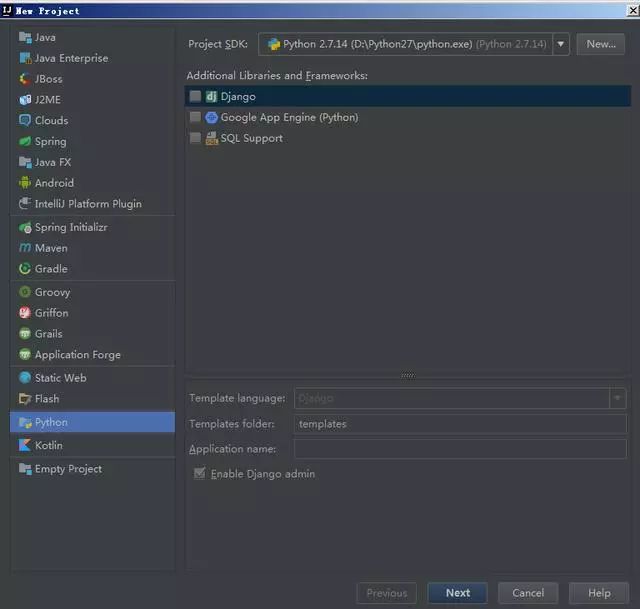Pick the JBoss icon in sidebar
The height and width of the screenshot is (609, 640).
25,79
